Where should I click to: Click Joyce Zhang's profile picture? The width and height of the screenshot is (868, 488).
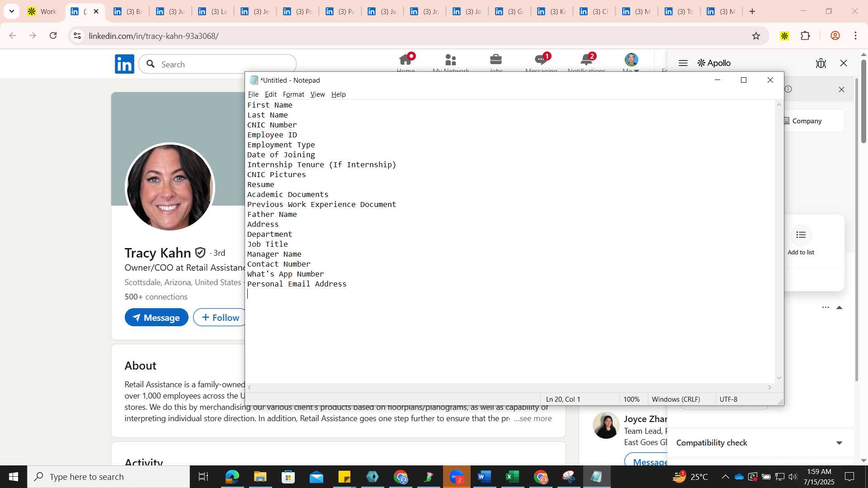[x=606, y=425]
